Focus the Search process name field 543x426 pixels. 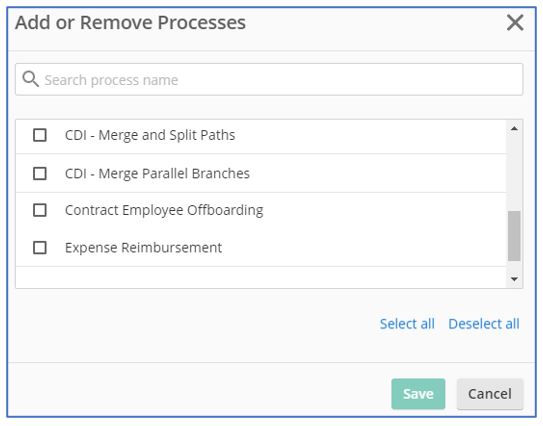click(x=269, y=79)
